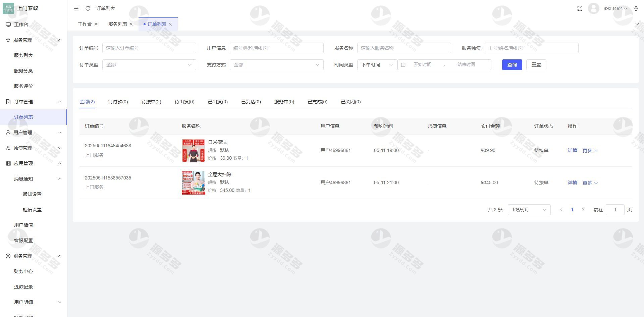This screenshot has height=317, width=644.
Task: Enter fullscreen using the expand icon
Action: click(x=580, y=8)
